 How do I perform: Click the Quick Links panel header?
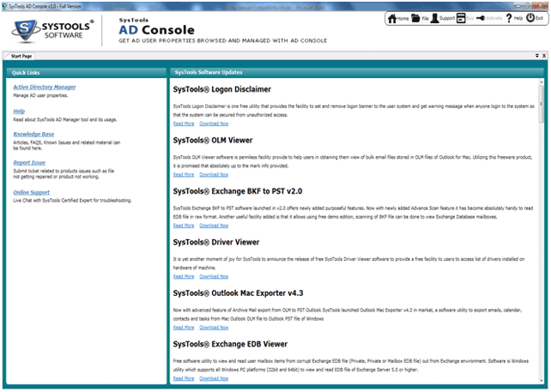point(86,73)
